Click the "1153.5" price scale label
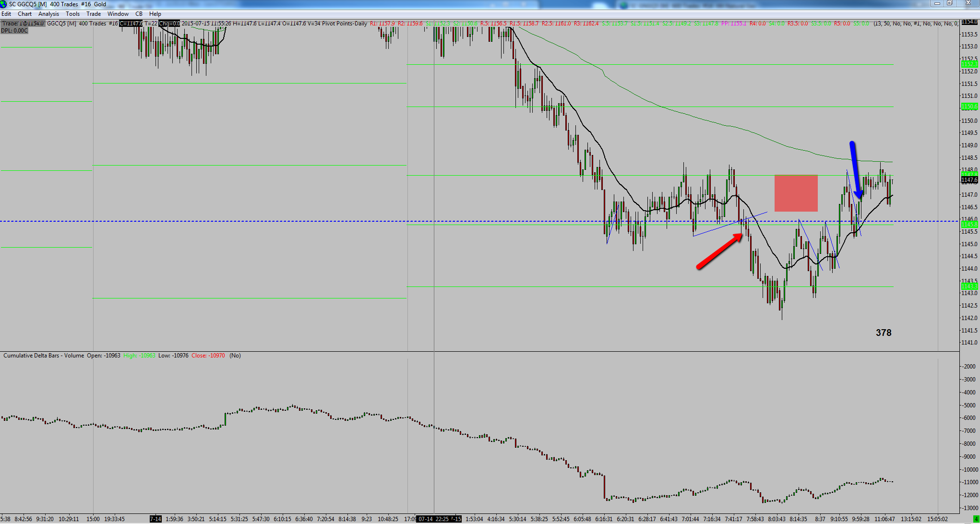 coord(969,35)
